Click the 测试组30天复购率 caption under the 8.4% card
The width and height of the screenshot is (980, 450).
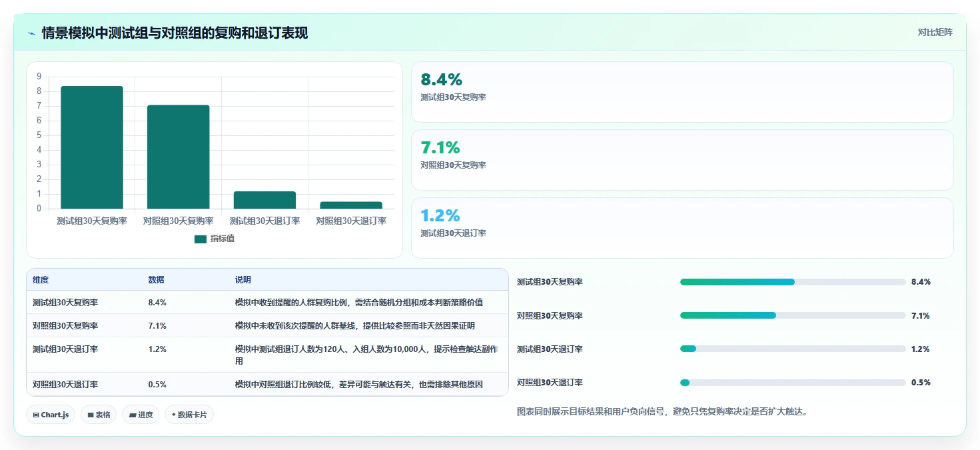[x=453, y=97]
